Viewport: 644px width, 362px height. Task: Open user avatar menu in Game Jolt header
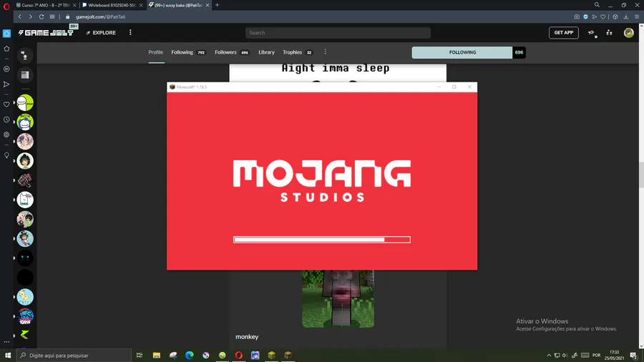click(629, 33)
